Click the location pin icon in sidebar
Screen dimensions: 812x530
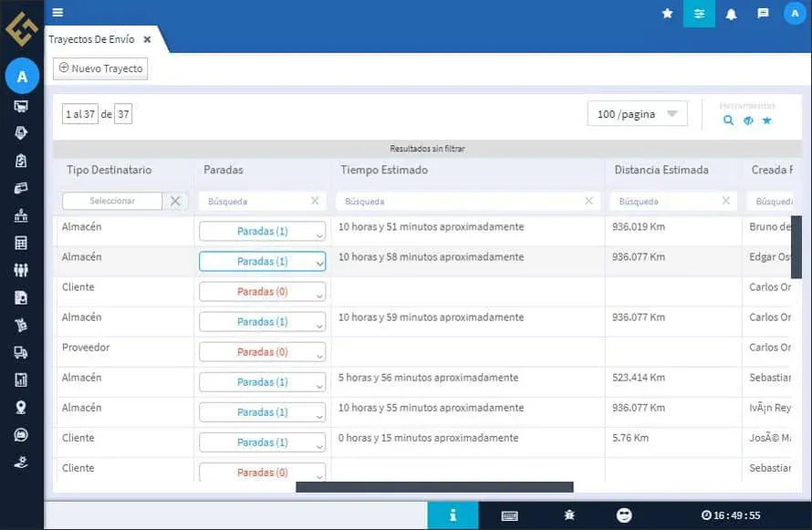[21, 407]
